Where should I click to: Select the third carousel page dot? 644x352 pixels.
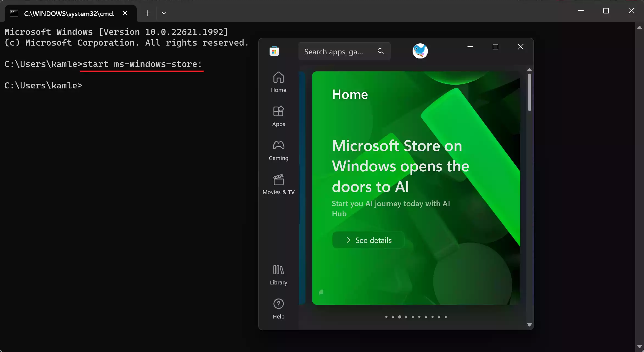point(399,317)
